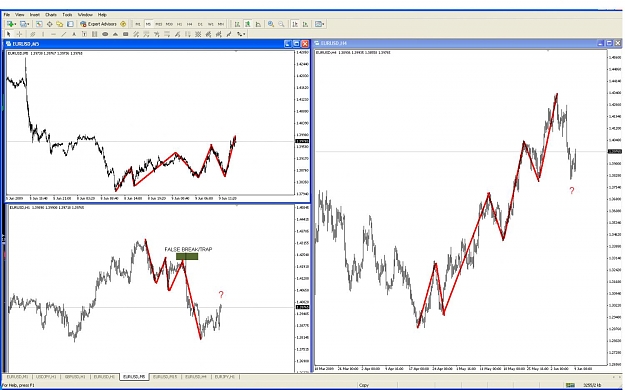Toggle chart shift from right border
The image size is (625, 390).
pos(305,24)
